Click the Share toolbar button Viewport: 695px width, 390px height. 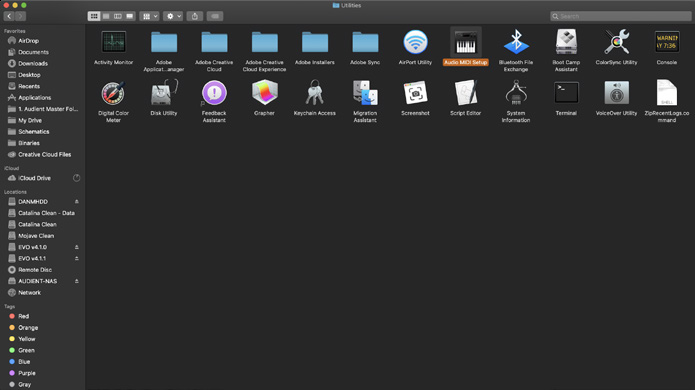195,16
